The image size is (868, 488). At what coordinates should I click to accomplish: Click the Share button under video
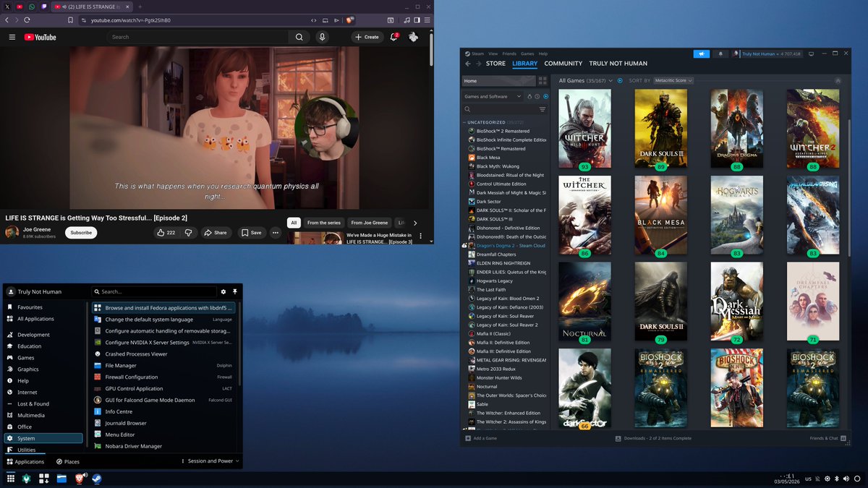tap(216, 233)
